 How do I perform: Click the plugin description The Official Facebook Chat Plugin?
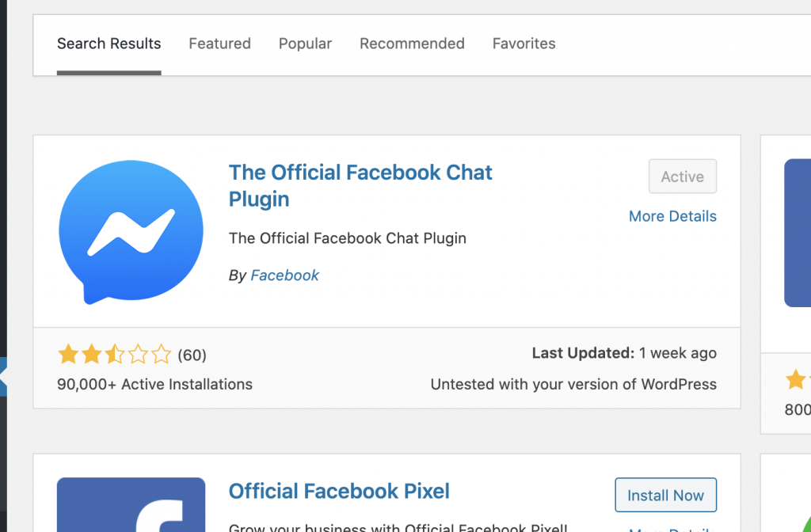pos(348,238)
